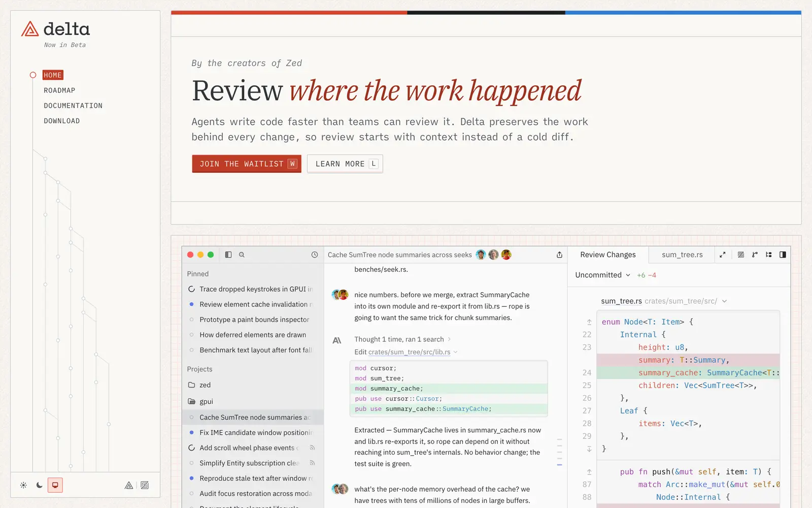Click the +6 −4 change count

tap(647, 275)
